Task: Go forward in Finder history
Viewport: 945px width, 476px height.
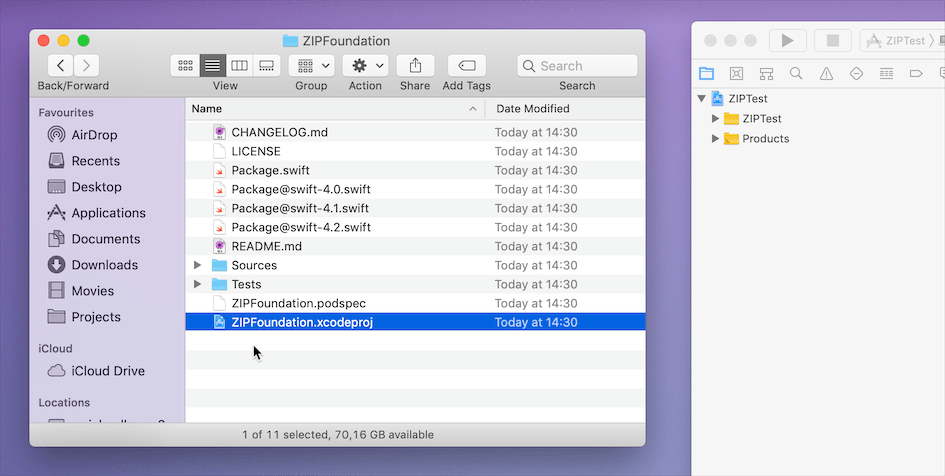Action: 87,65
